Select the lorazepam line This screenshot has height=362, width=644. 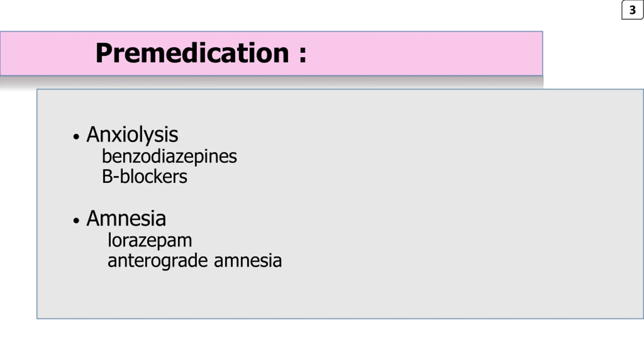tap(150, 241)
